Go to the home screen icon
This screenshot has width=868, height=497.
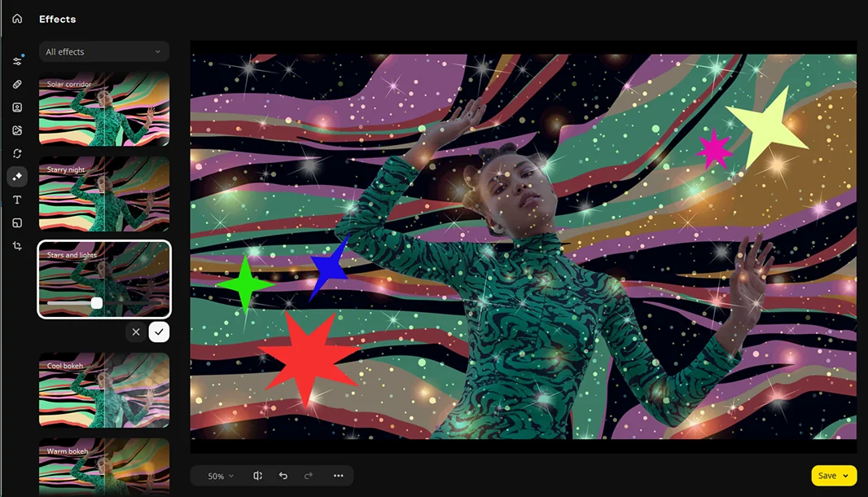click(17, 19)
